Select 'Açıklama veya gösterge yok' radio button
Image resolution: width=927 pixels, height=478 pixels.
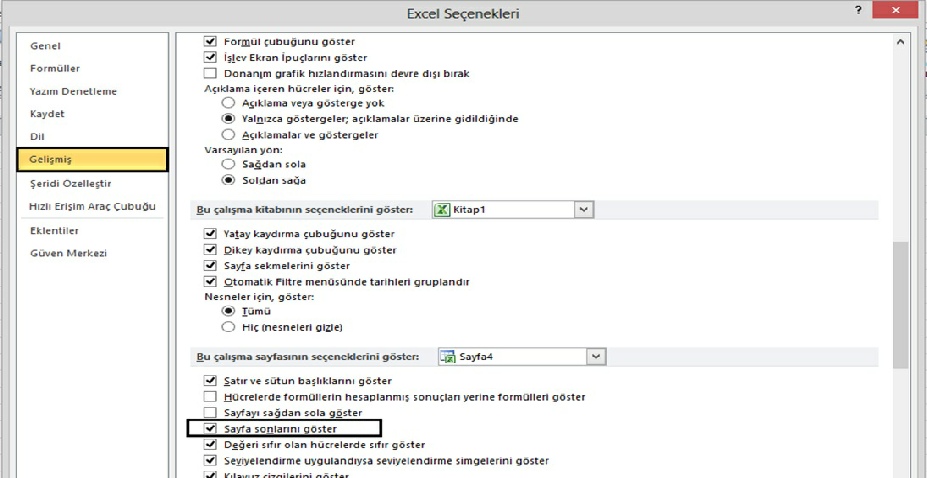[x=228, y=103]
